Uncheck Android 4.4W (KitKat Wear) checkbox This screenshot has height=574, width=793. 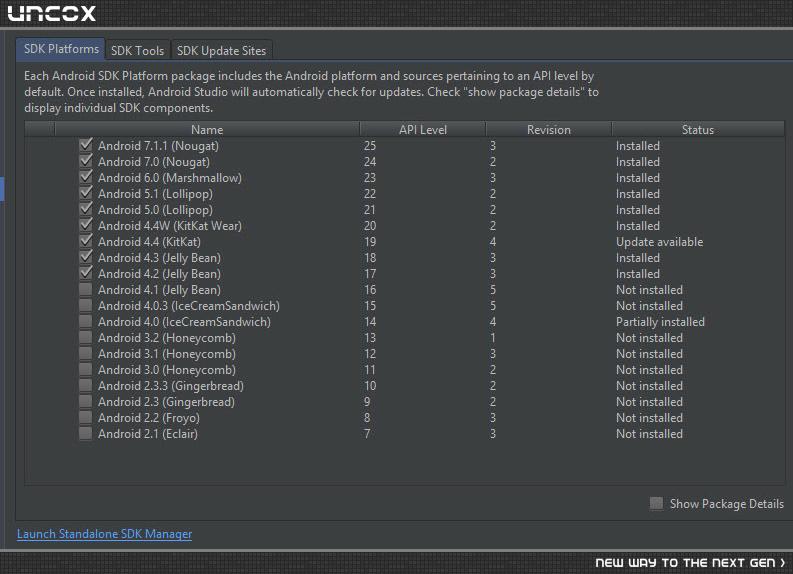[86, 225]
